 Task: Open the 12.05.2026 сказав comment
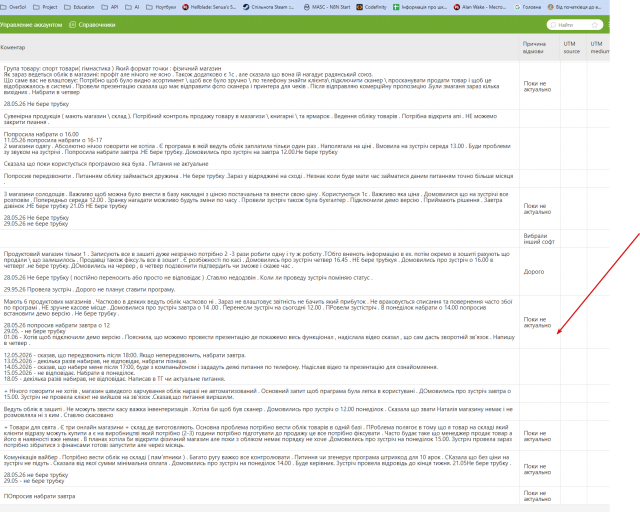coord(260,367)
